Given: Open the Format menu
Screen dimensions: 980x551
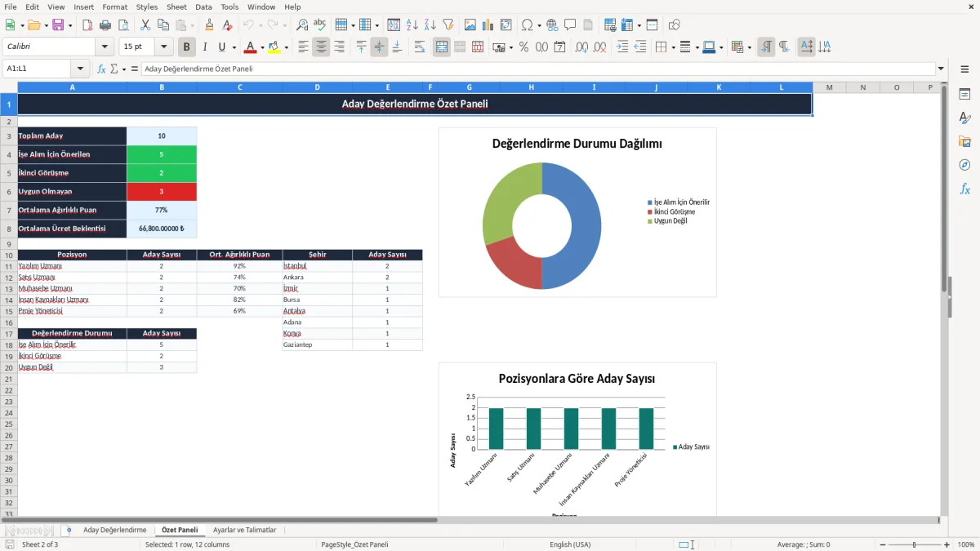Looking at the screenshot, I should 115,7.
